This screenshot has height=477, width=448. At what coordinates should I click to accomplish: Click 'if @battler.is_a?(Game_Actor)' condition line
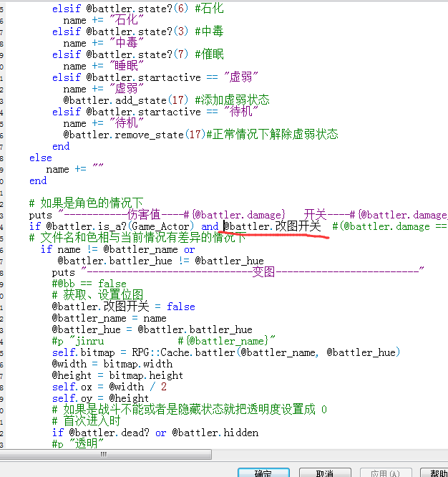tap(238, 226)
